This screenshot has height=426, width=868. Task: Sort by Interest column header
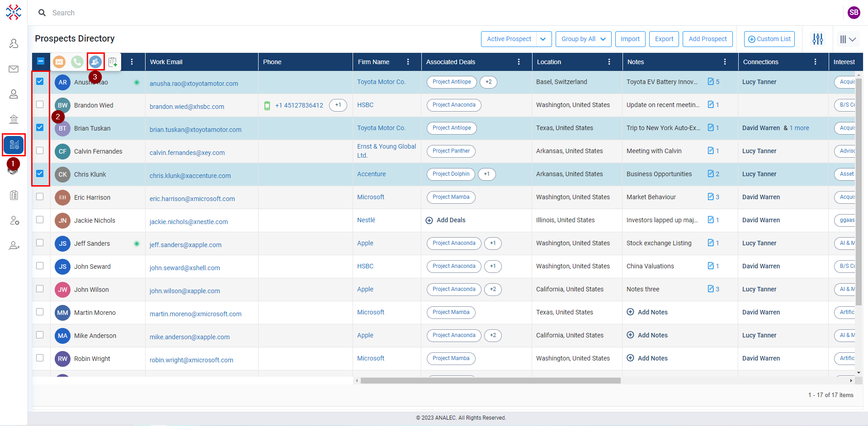coord(844,62)
